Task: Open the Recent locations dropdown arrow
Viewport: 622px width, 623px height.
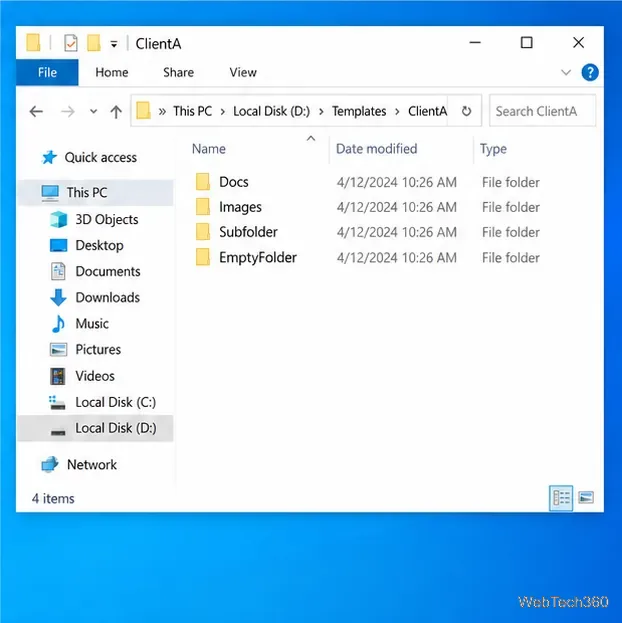Action: tap(93, 112)
